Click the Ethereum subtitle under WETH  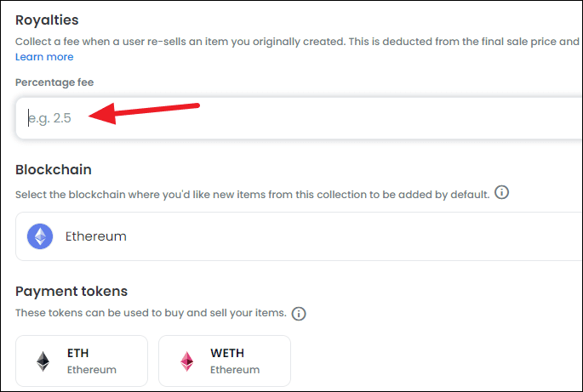(235, 370)
